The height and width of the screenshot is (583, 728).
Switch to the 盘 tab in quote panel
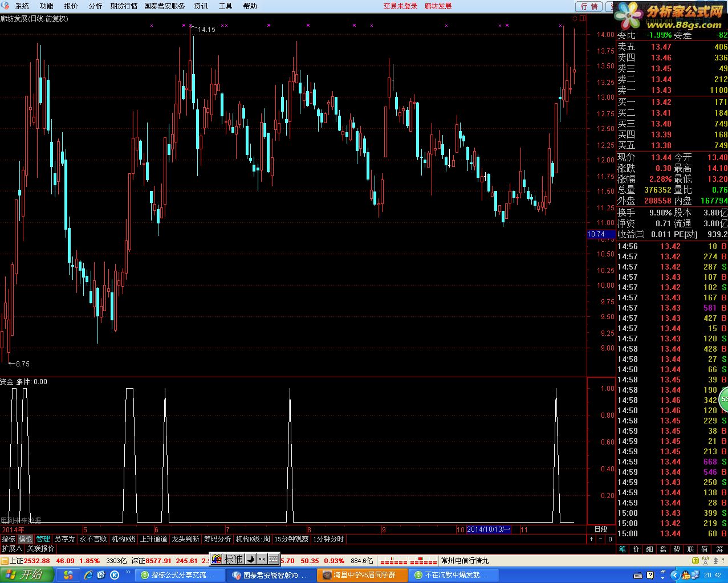coord(664,549)
